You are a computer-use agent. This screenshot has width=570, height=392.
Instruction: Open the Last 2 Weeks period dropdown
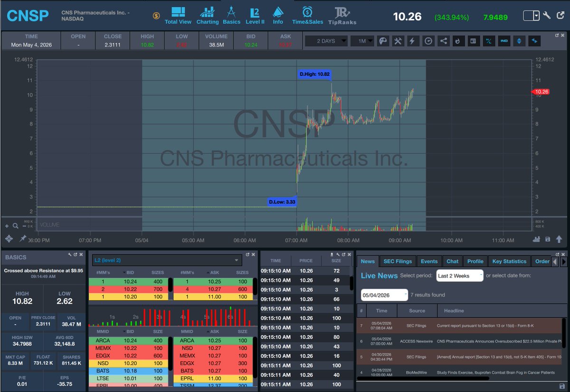460,276
